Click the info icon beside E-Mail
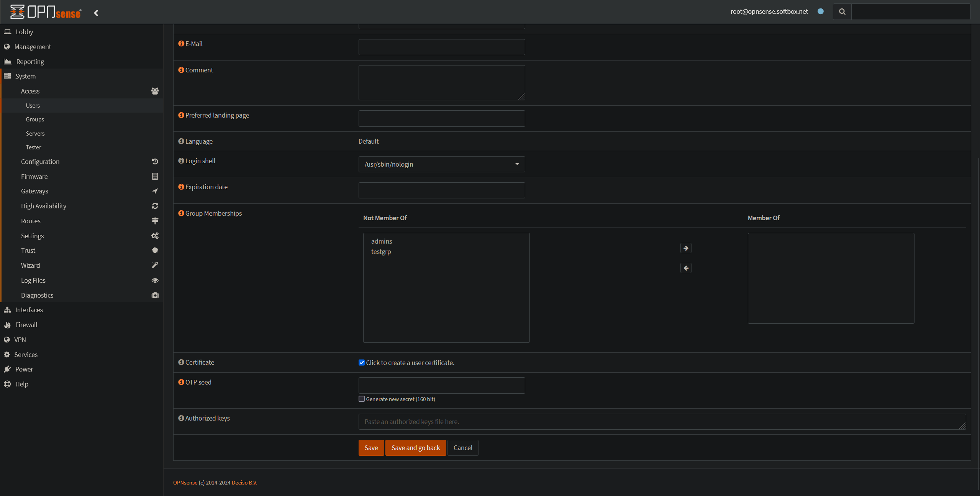980x496 pixels. (181, 44)
